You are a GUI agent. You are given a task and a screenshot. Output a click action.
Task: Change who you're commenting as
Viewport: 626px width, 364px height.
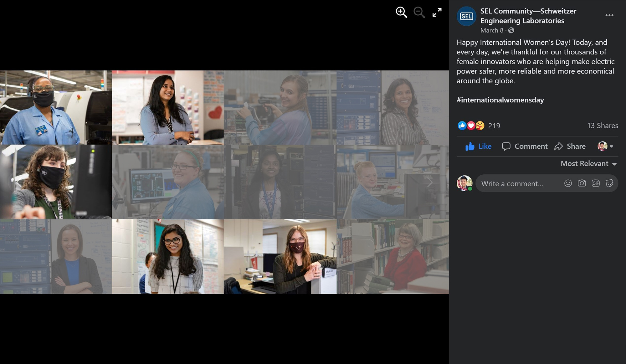[x=605, y=146]
